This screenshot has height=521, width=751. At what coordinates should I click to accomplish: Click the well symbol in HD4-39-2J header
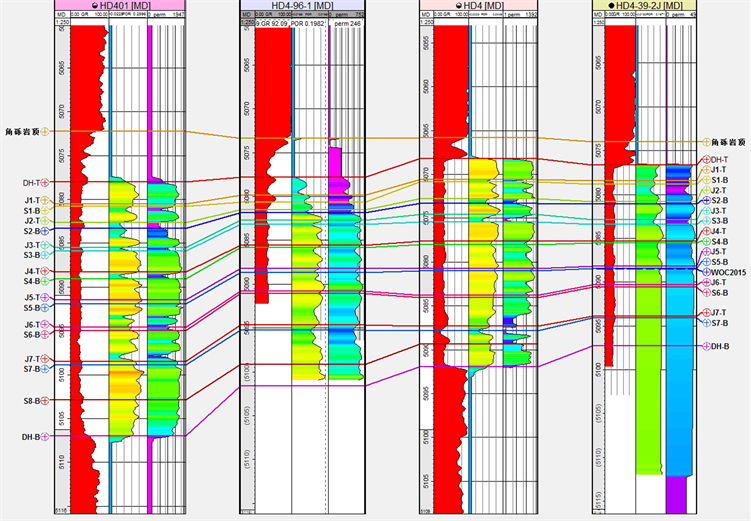tap(610, 7)
